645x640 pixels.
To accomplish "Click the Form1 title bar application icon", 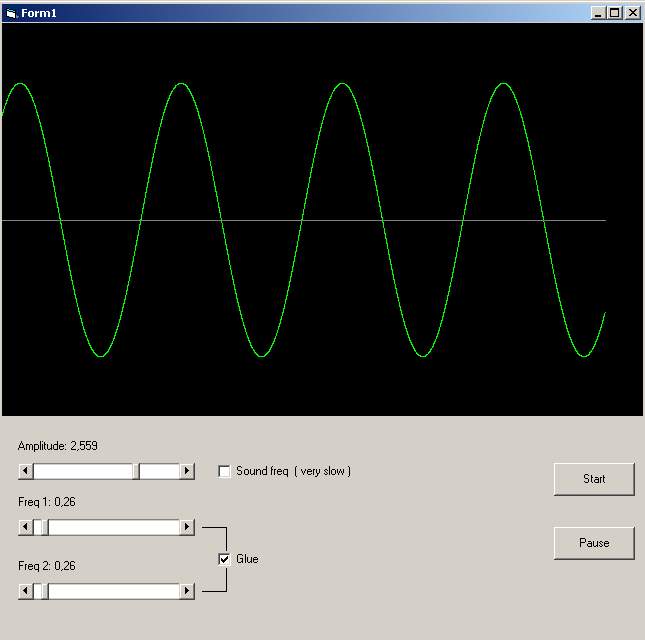I will (11, 12).
